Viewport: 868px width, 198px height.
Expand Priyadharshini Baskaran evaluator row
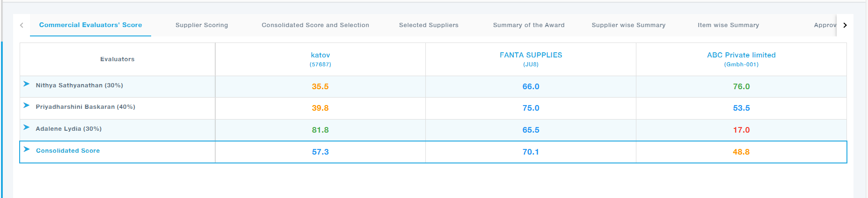pos(27,106)
